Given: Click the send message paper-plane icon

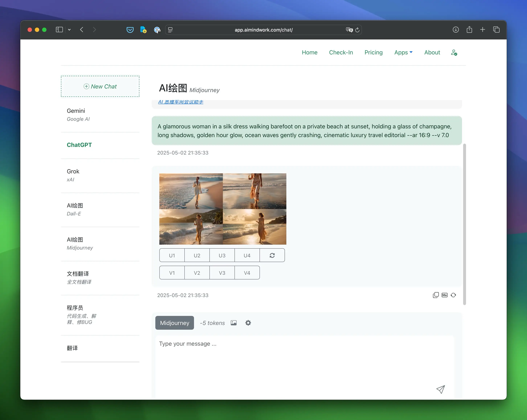Looking at the screenshot, I should [440, 390].
